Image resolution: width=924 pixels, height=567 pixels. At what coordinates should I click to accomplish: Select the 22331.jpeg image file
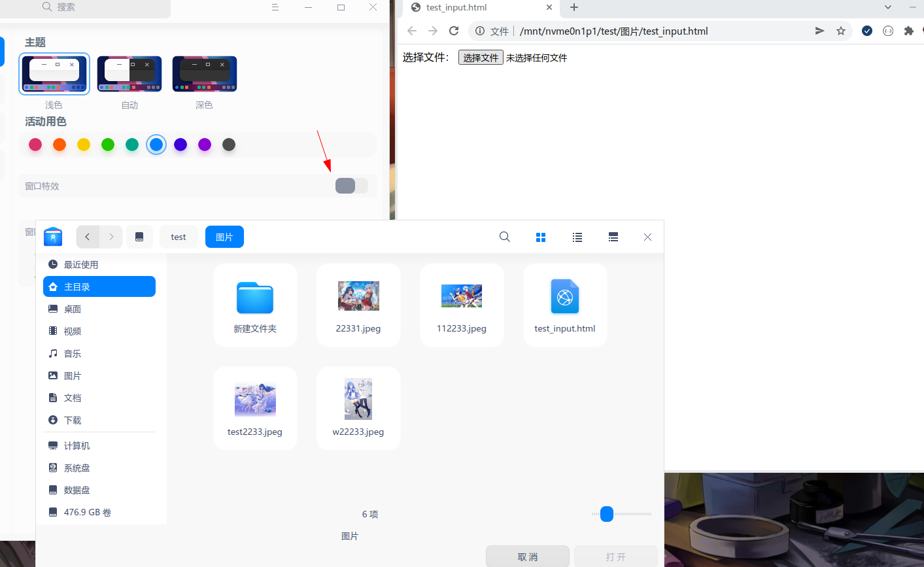click(358, 305)
